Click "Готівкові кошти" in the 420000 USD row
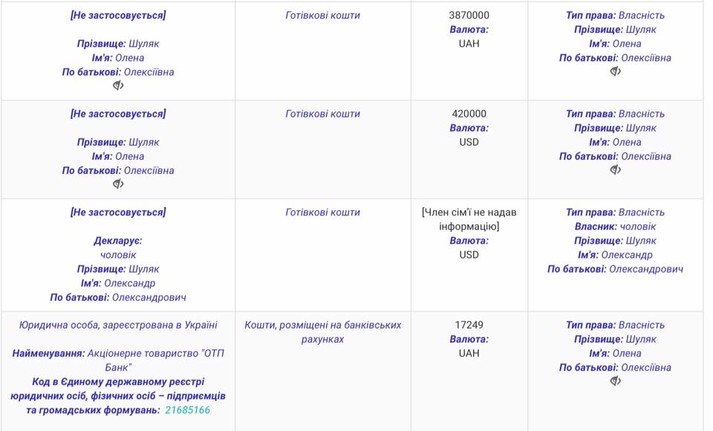Image resolution: width=713 pixels, height=431 pixels. click(x=323, y=114)
